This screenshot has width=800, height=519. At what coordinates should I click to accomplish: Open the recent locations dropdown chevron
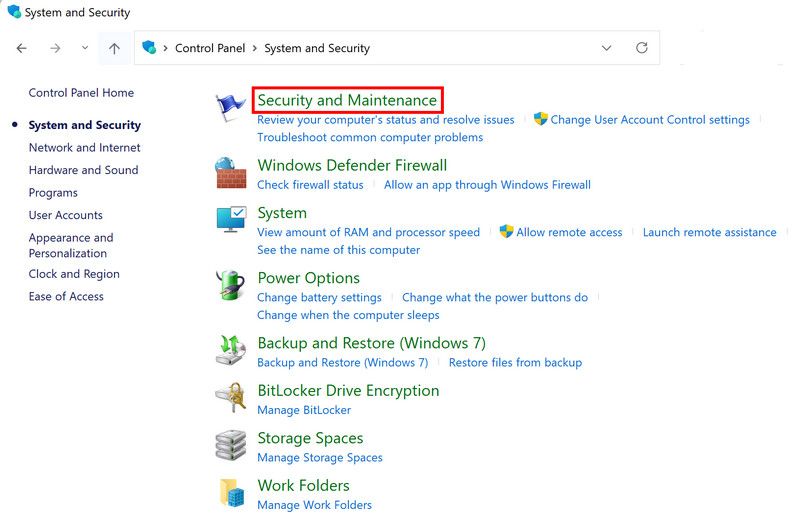coord(84,48)
